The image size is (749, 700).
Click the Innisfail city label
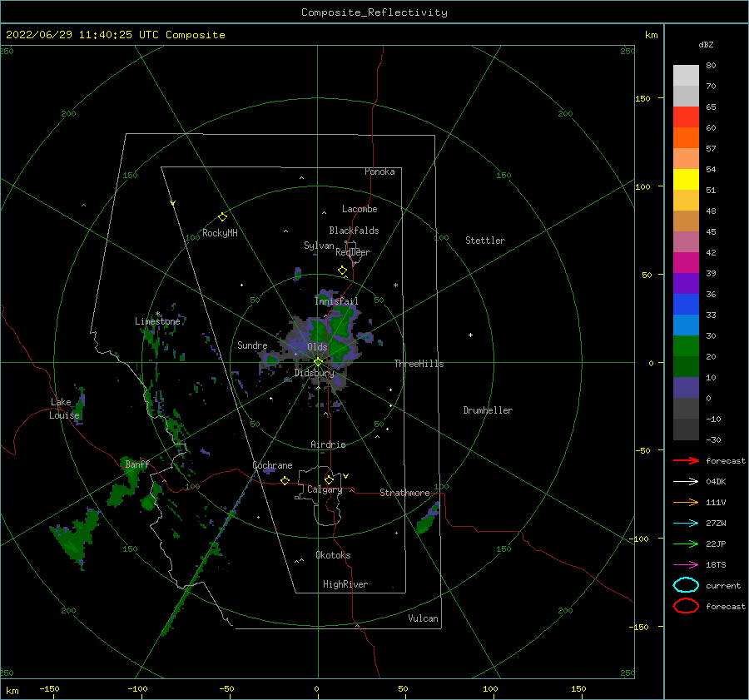(x=336, y=301)
